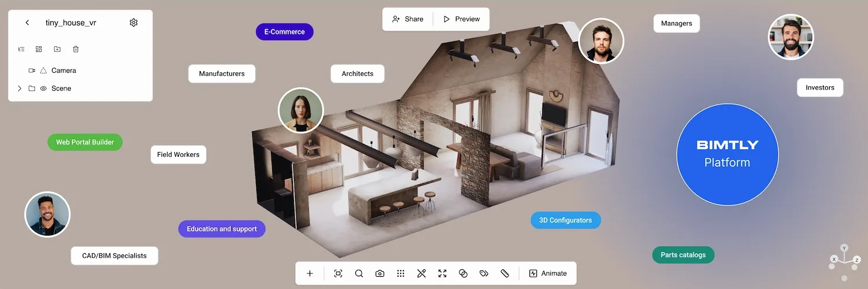
Task: Click the fullscreen expand arrows icon
Action: [x=442, y=273]
